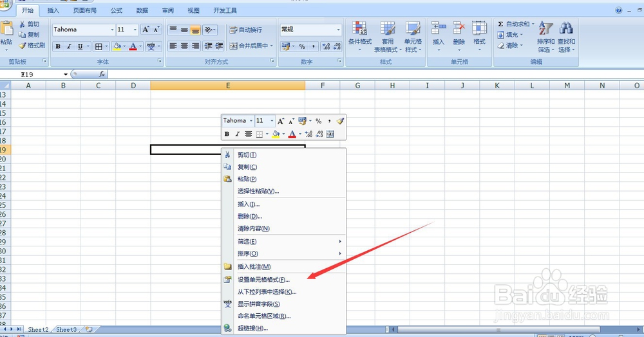Image resolution: width=644 pixels, height=337 pixels.
Task: Toggle right text alignment in ribbon
Action: point(196,46)
